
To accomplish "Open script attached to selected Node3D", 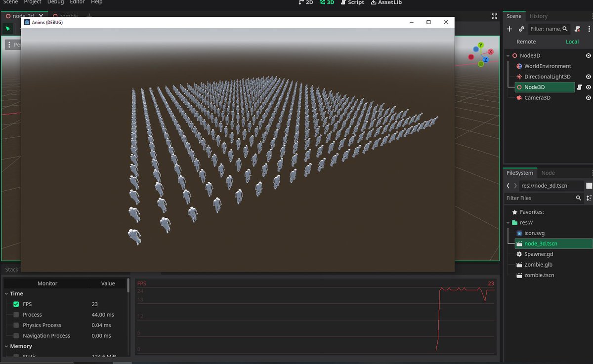I will point(580,87).
